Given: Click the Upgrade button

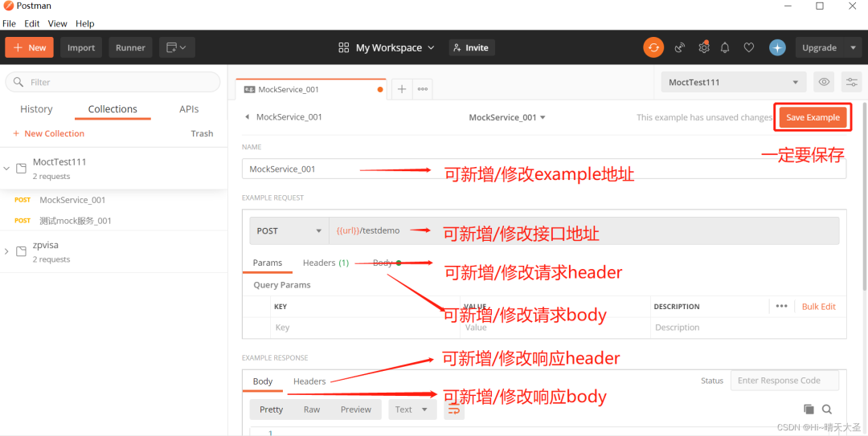Looking at the screenshot, I should (x=819, y=47).
